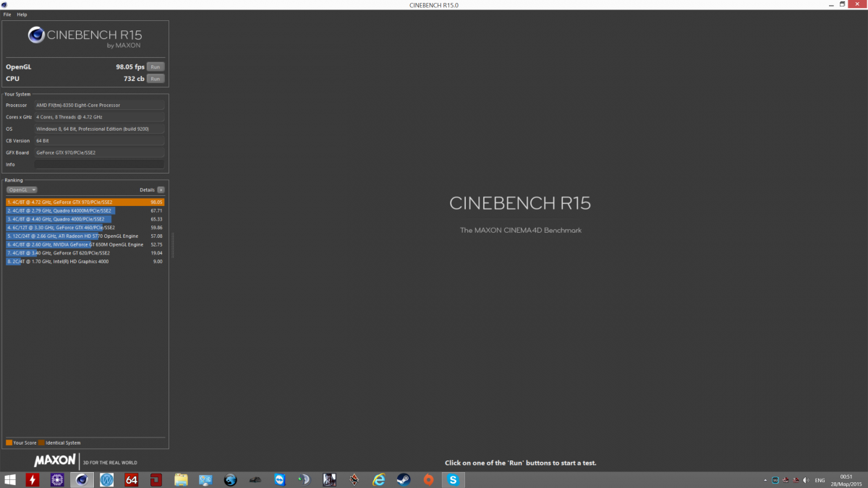Open the dark blue globe taskbar icon
Viewport: 868px width, 488px height.
(230, 479)
